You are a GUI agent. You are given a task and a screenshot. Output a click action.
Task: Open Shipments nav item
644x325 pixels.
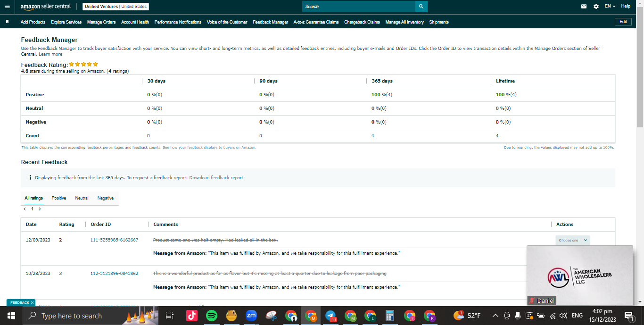439,22
